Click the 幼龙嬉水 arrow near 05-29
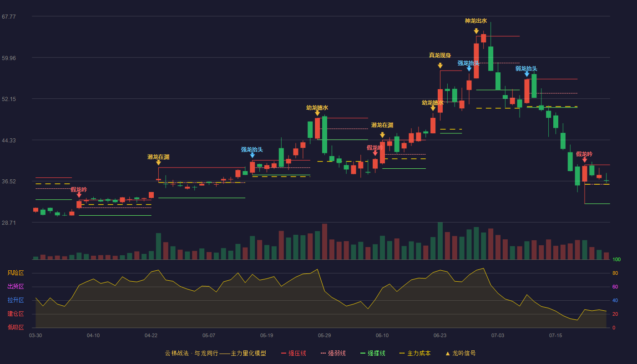Screen dimensions: 637x364 tap(317, 113)
